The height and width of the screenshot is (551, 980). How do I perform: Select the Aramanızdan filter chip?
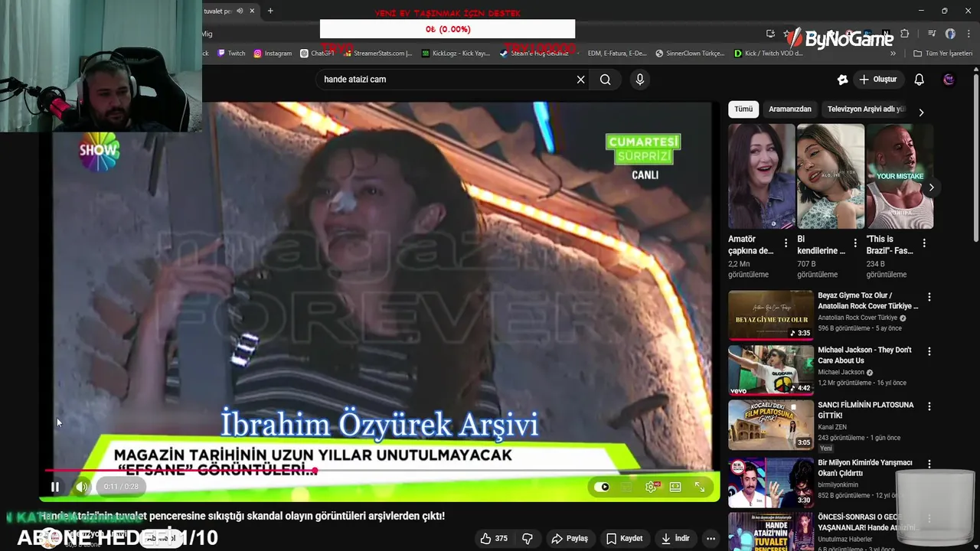(790, 109)
